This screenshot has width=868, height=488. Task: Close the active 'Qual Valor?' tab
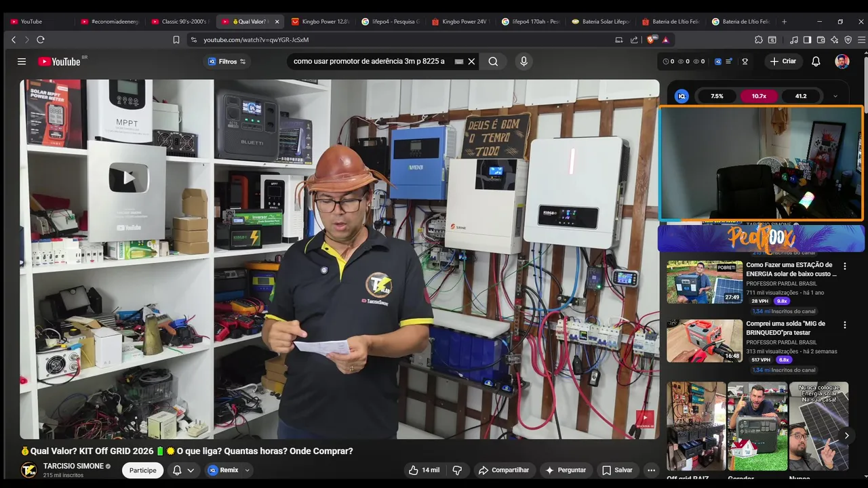277,22
